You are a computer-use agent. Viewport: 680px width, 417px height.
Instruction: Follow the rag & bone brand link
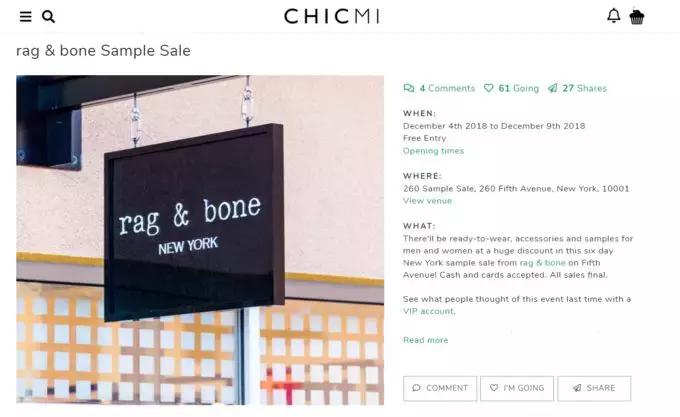point(543,263)
